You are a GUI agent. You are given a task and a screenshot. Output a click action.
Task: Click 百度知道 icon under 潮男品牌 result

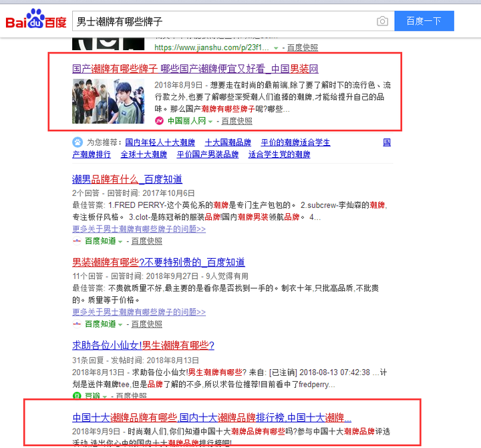pyautogui.click(x=77, y=241)
